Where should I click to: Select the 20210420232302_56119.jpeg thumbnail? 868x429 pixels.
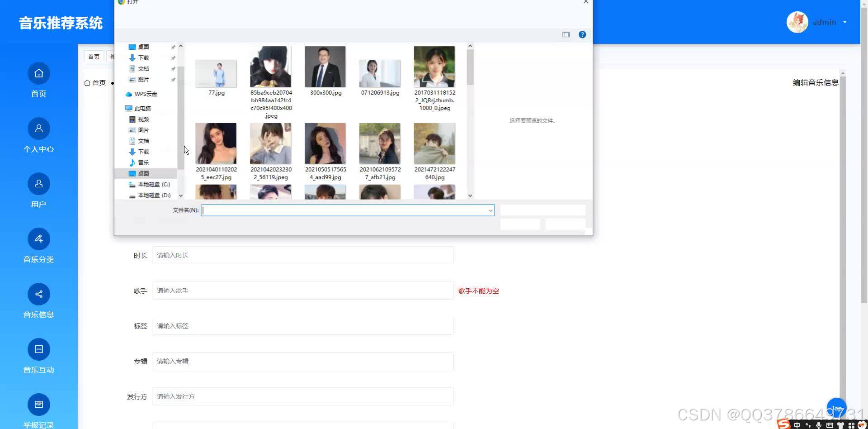(270, 143)
